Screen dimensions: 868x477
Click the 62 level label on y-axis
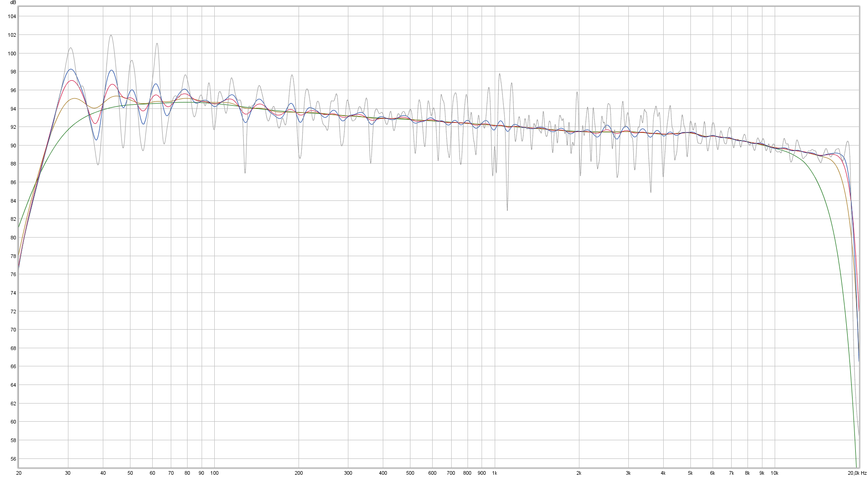[x=13, y=404]
